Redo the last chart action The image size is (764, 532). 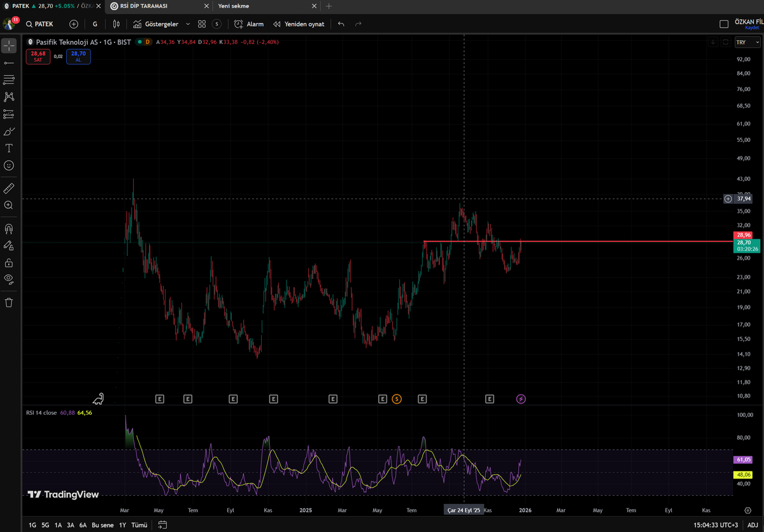(358, 24)
